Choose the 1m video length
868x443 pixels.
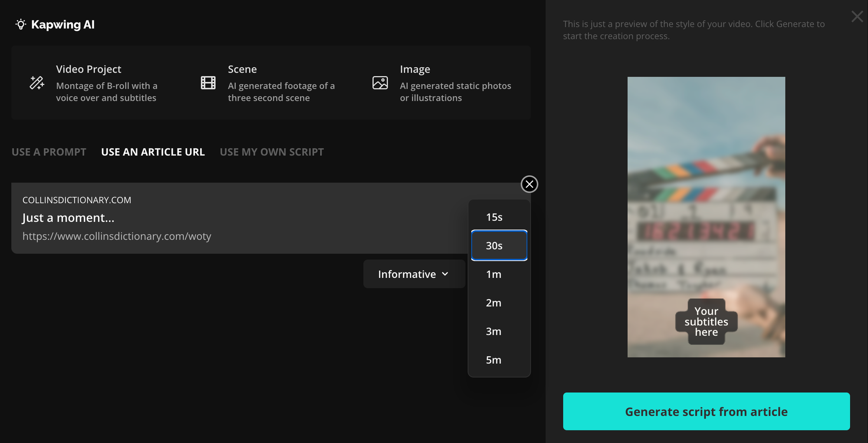[493, 274]
